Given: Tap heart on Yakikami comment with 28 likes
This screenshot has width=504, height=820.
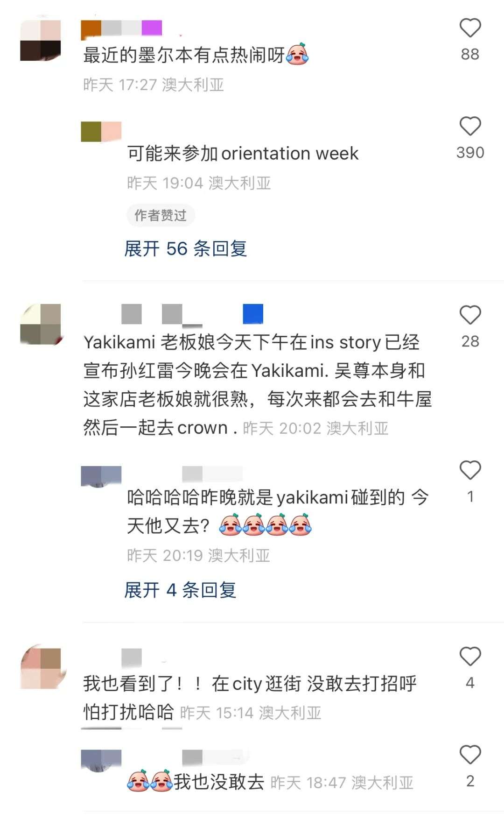Looking at the screenshot, I should pos(470,315).
